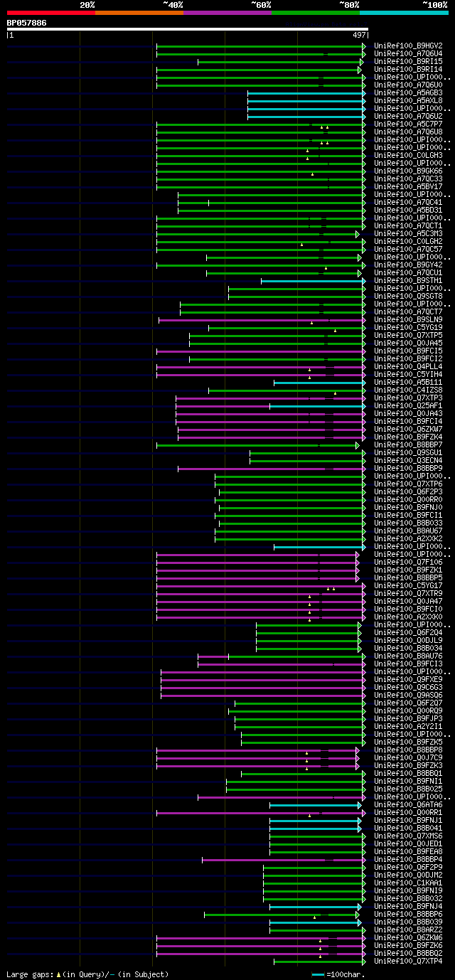Select the UniRef100_A7QCU1 label
This screenshot has width=455, height=980.
pyautogui.click(x=408, y=272)
